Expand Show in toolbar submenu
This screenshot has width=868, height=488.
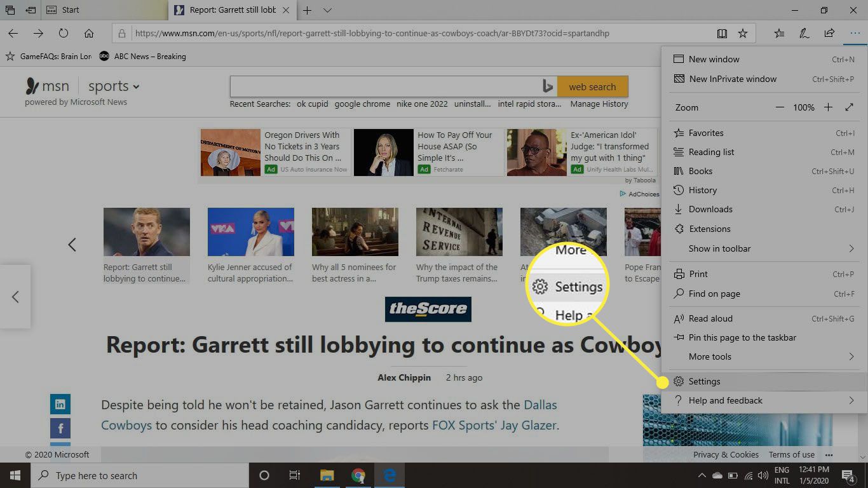click(764, 248)
